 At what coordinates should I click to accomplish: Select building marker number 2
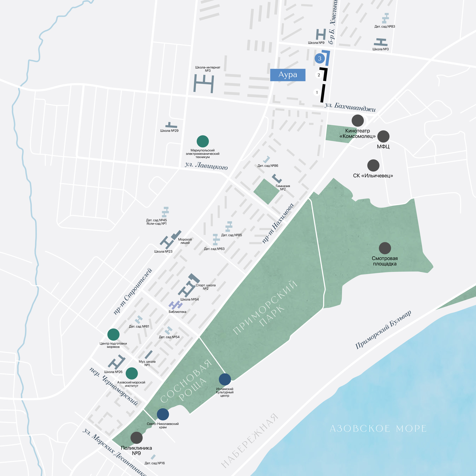point(319,75)
